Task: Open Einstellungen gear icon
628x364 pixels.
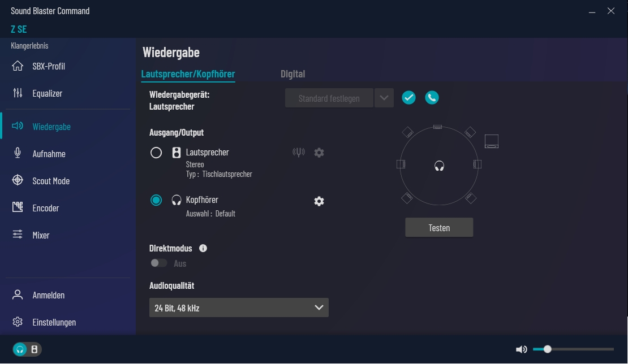Action: [17, 322]
